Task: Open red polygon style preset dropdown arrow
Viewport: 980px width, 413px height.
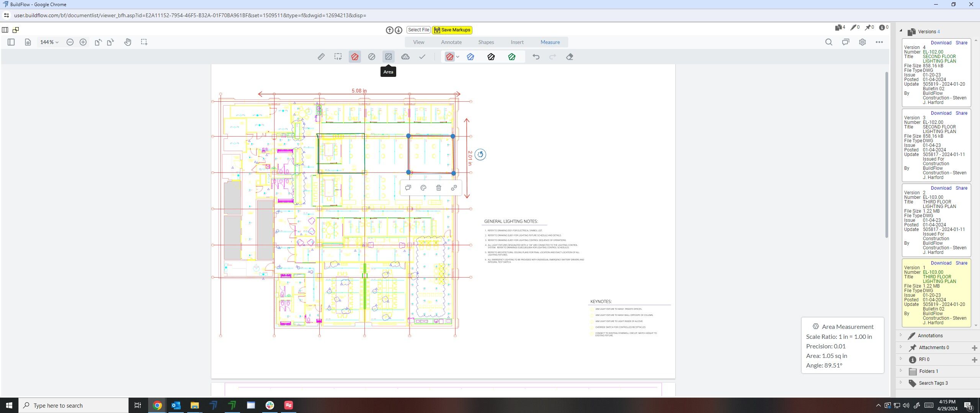Action: pyautogui.click(x=457, y=57)
